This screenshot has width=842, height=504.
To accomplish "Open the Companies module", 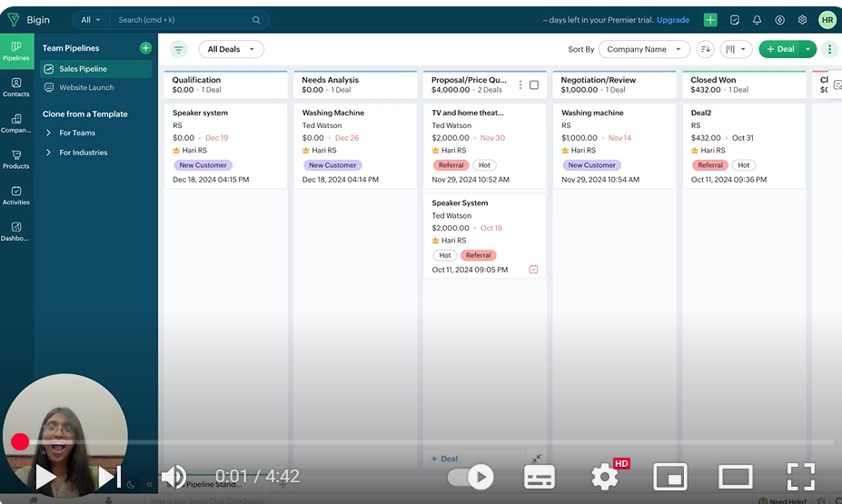I will (16, 124).
